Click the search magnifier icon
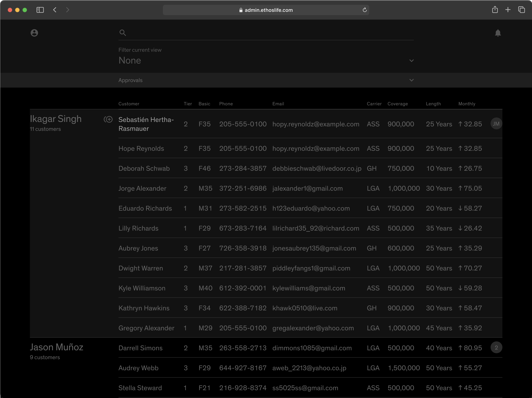532x398 pixels. tap(123, 33)
